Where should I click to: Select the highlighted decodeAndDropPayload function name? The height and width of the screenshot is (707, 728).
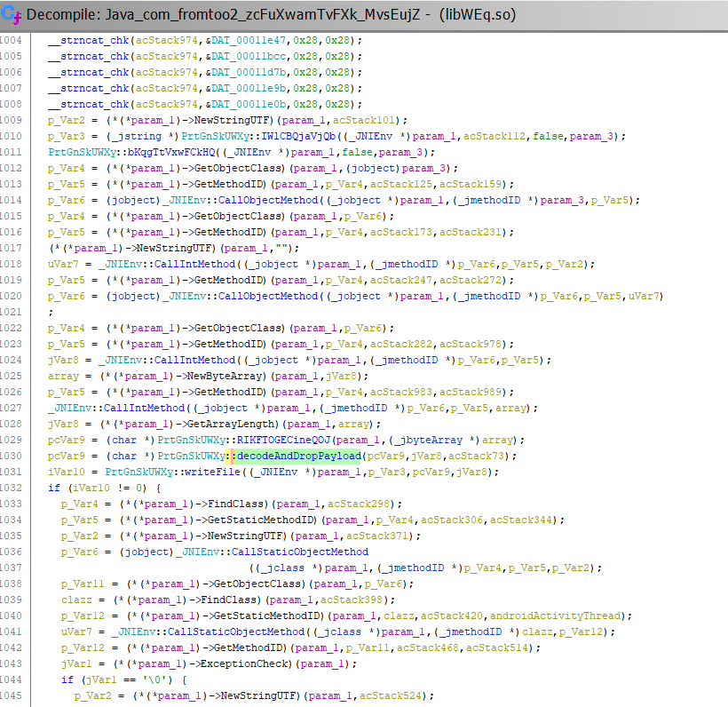298,457
